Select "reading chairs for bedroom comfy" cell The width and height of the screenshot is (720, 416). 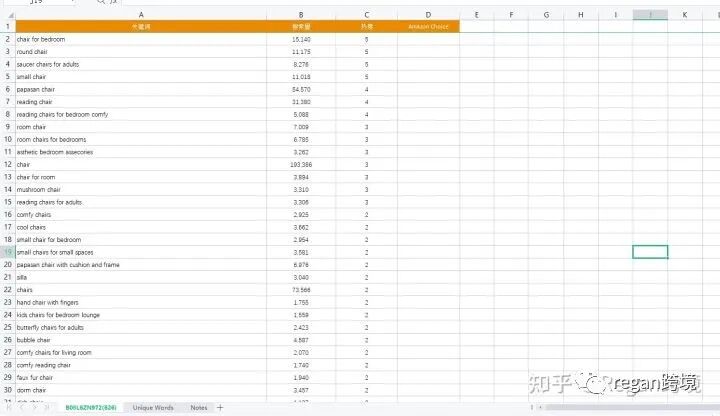[x=141, y=114]
